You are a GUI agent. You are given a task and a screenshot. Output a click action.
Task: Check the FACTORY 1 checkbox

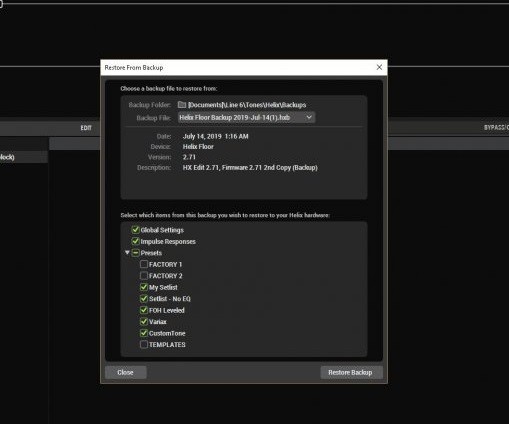click(x=144, y=264)
